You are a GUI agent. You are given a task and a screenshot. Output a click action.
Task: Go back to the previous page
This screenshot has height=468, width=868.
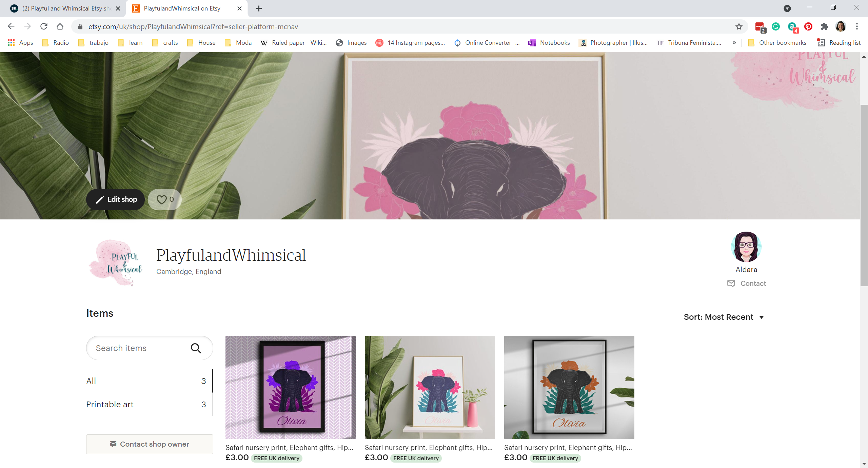pyautogui.click(x=11, y=26)
